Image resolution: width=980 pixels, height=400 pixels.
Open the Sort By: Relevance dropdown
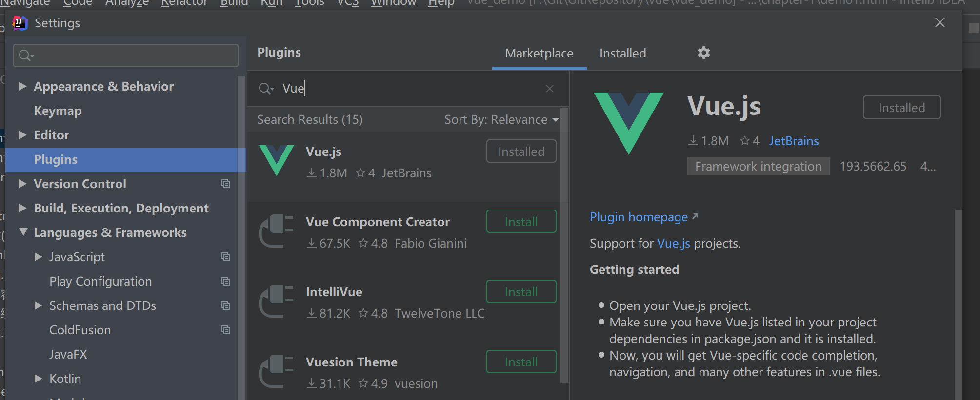click(x=501, y=120)
